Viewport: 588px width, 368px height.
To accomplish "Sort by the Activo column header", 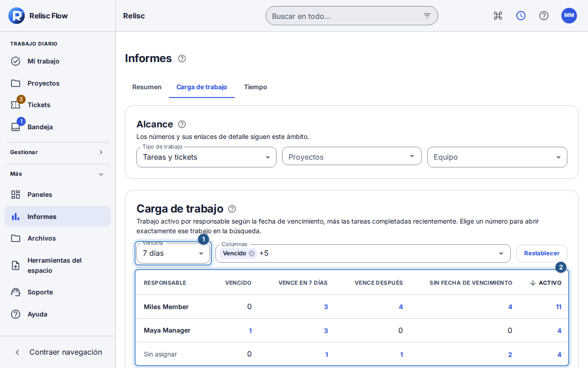I will (545, 283).
